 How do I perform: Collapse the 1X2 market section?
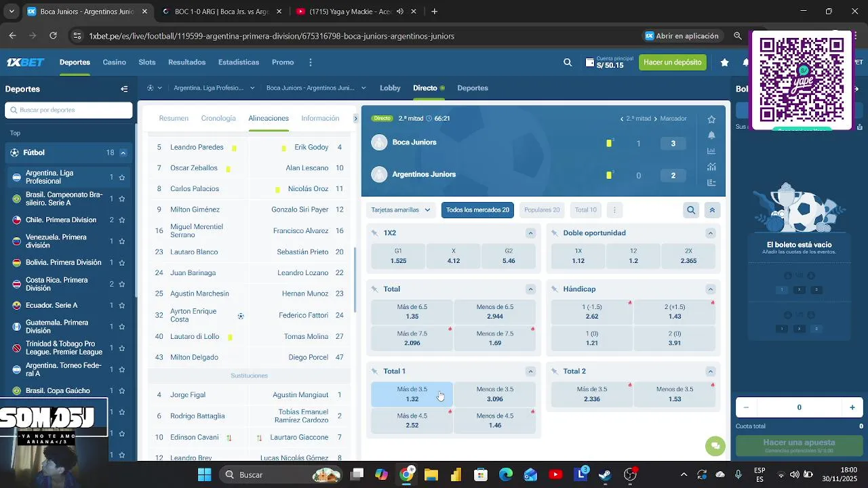pyautogui.click(x=530, y=233)
